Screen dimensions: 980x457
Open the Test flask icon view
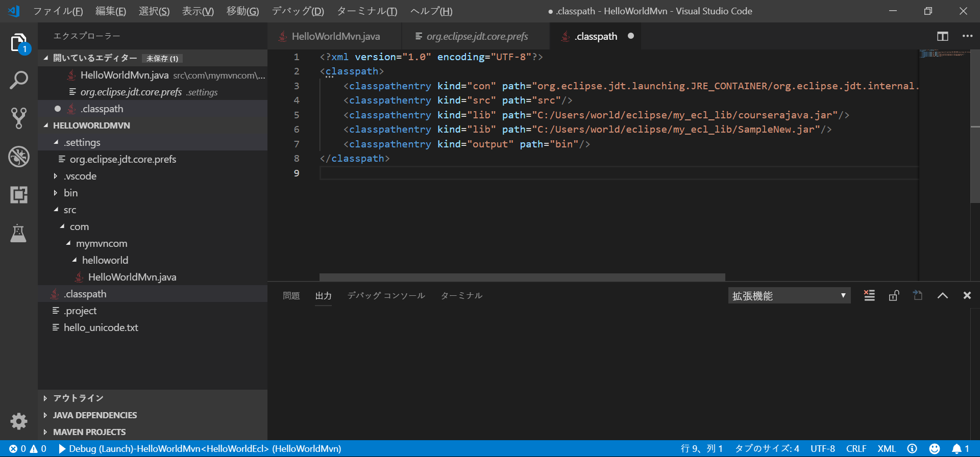coord(19,233)
